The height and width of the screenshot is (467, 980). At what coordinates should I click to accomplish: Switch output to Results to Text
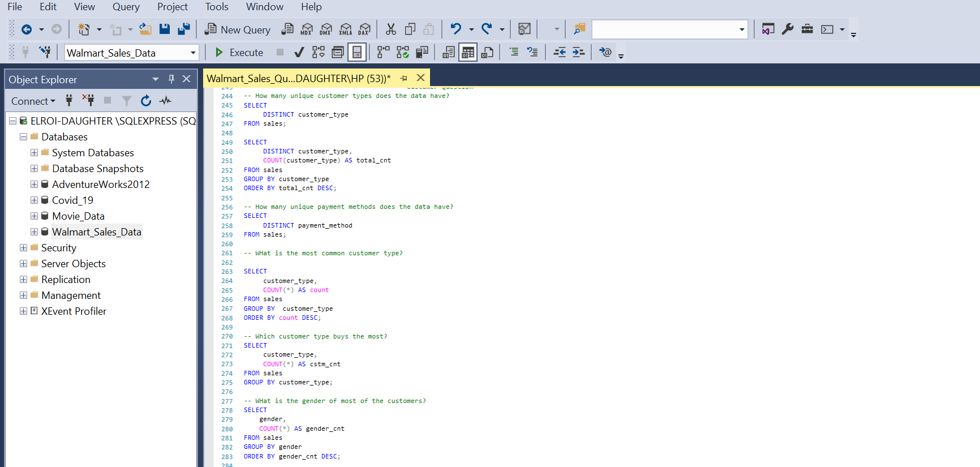(x=449, y=53)
